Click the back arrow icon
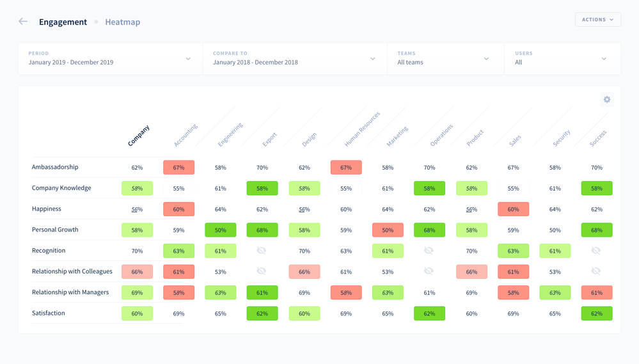 click(x=23, y=22)
